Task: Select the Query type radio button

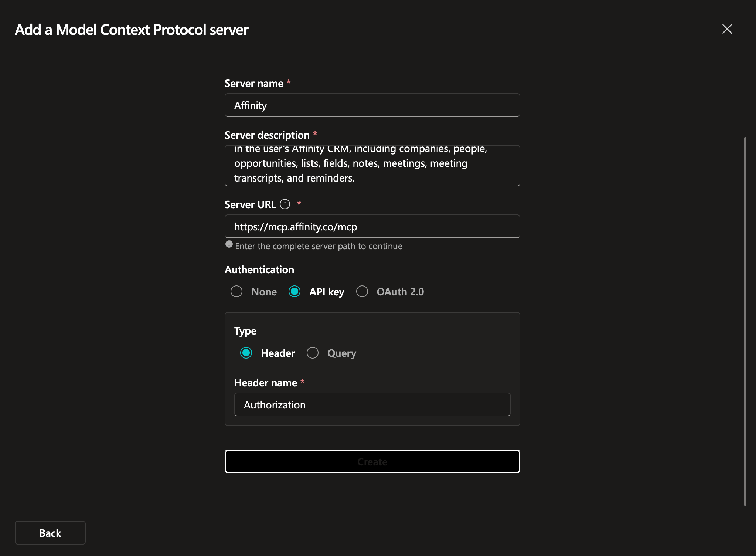Action: click(x=313, y=353)
